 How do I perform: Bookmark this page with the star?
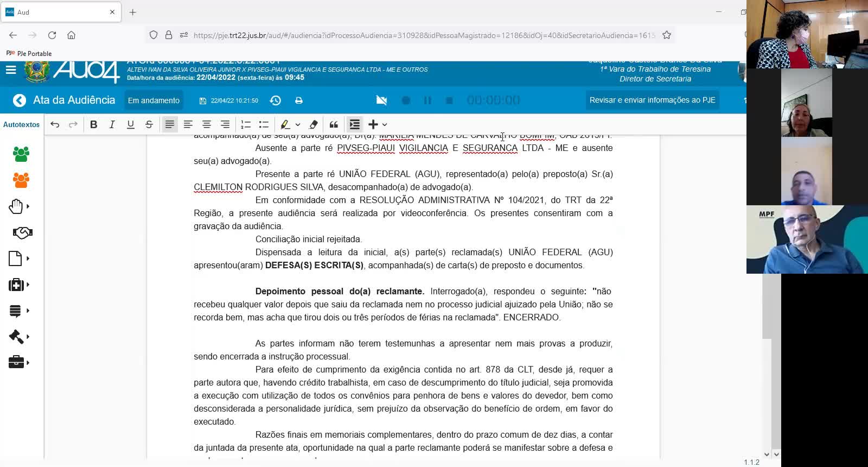(667, 35)
